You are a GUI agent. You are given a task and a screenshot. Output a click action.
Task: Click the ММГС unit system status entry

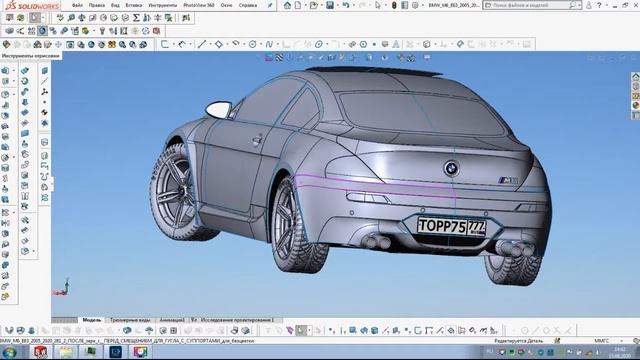(x=602, y=341)
